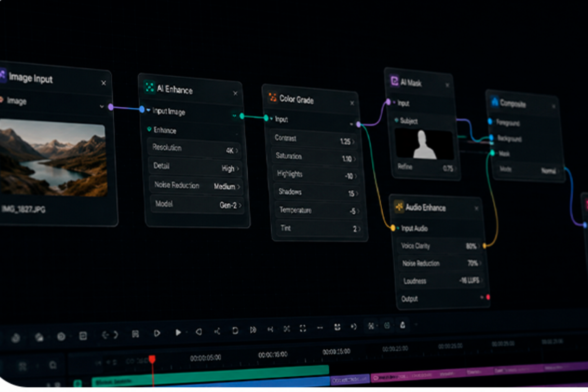Click the Audio Enhance red Output port

coord(488,297)
